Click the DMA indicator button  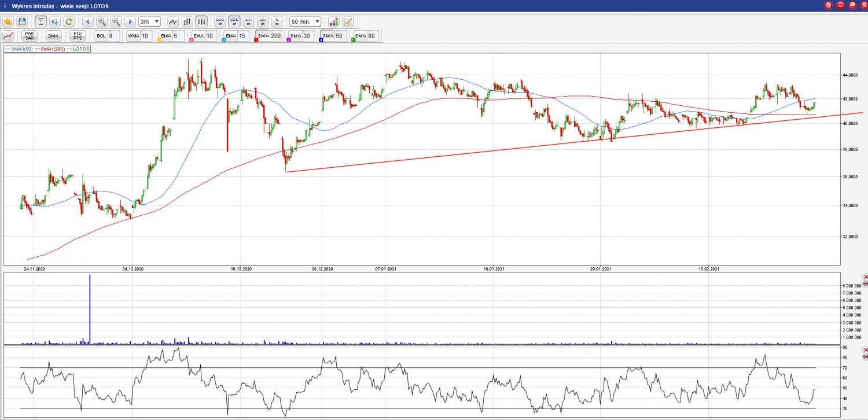point(53,36)
